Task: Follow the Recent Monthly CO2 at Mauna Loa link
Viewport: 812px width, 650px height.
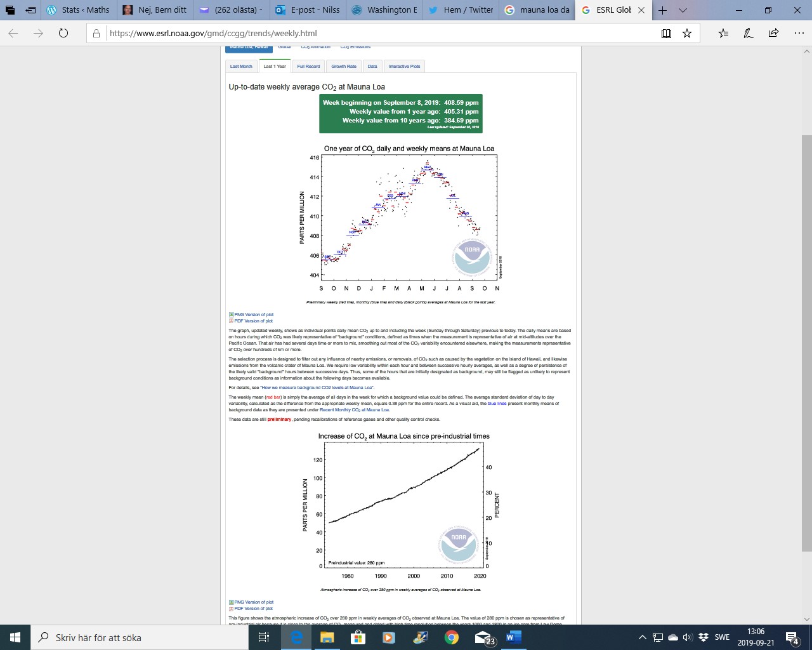Action: [x=354, y=410]
